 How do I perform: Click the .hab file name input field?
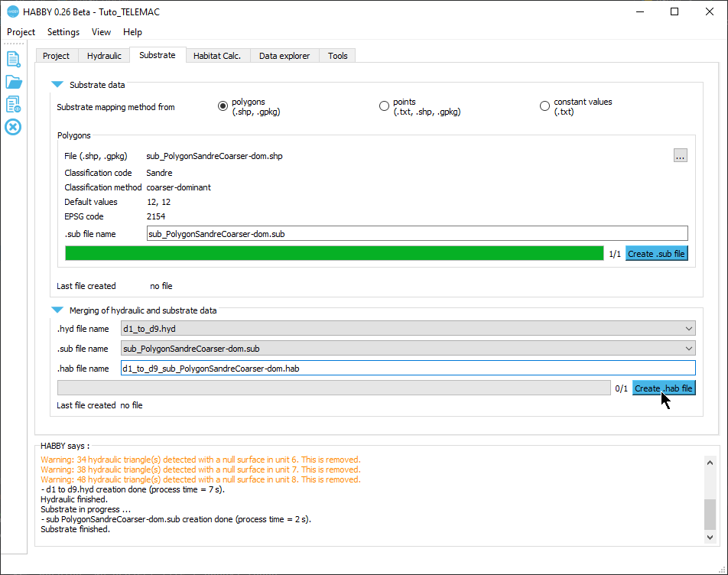(x=408, y=369)
